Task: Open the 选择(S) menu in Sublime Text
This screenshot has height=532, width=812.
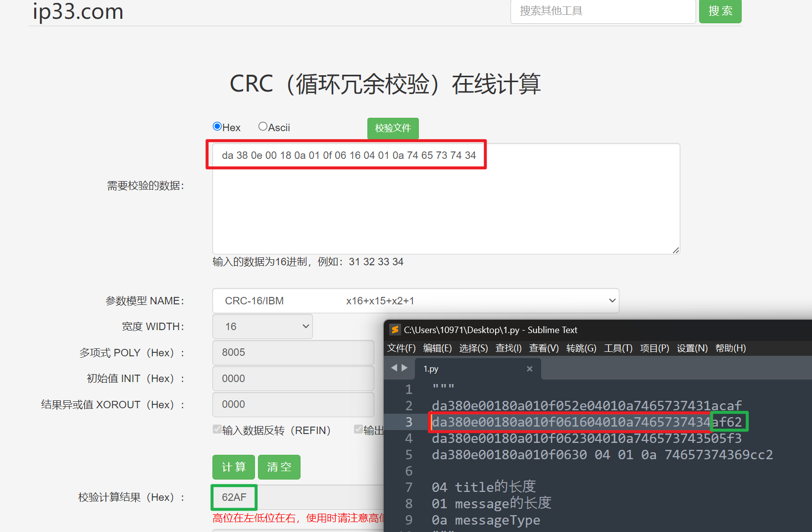Action: [x=474, y=348]
